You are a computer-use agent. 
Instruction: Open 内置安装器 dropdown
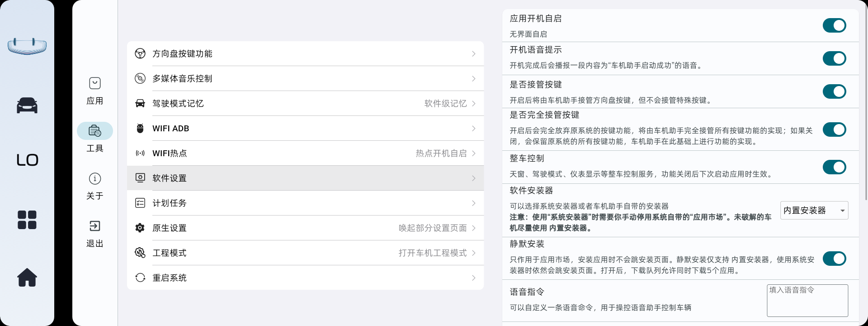[x=814, y=211]
